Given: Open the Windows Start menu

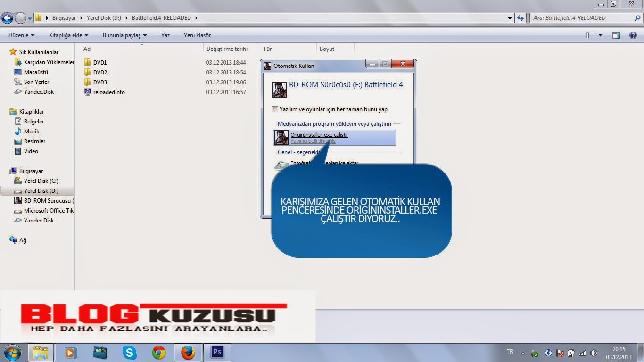Looking at the screenshot, I should click(12, 352).
